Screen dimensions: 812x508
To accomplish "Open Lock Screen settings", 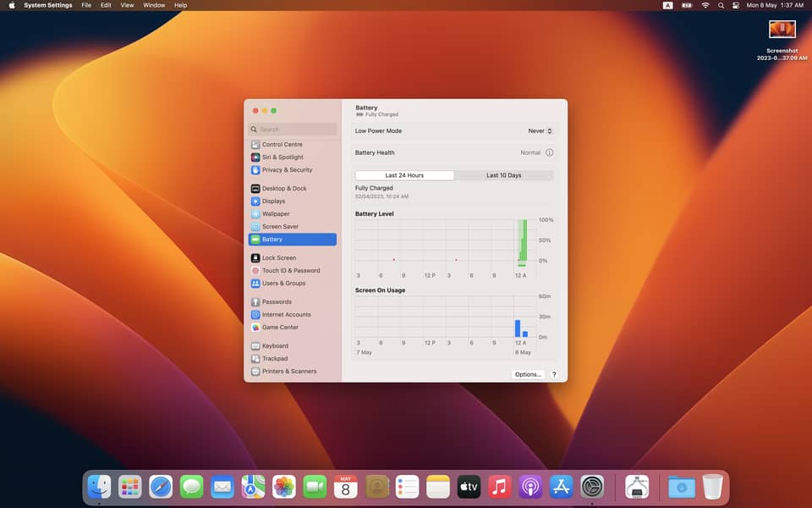I will pyautogui.click(x=278, y=258).
